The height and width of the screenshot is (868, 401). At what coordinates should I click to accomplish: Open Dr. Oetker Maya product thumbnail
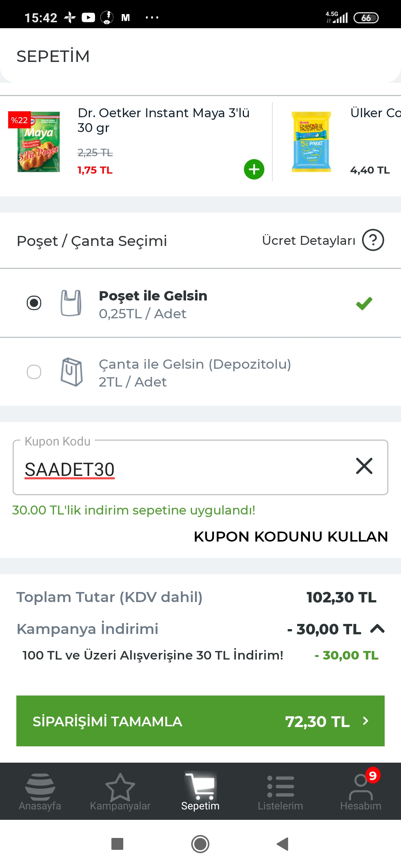click(x=39, y=142)
